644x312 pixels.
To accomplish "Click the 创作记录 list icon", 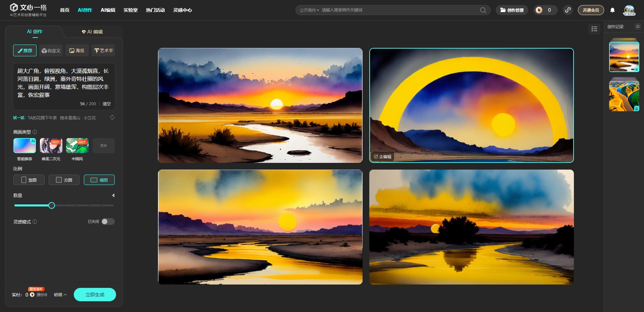I will pyautogui.click(x=638, y=26).
